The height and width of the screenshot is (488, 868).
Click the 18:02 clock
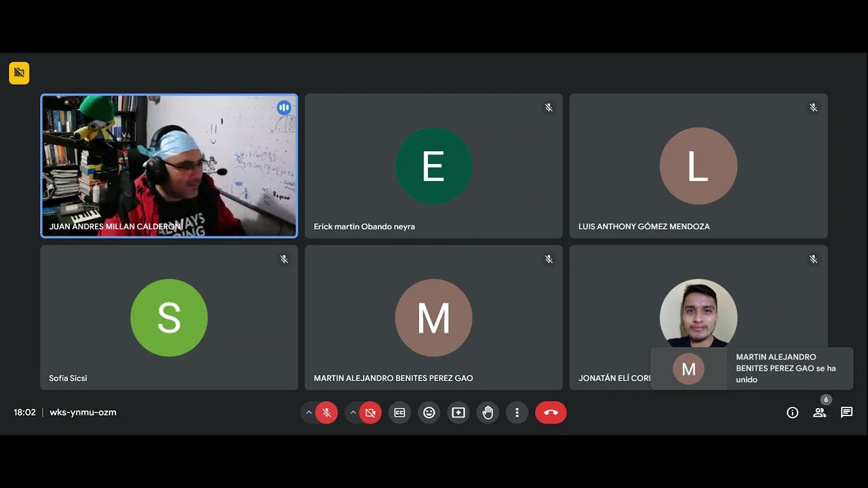click(x=24, y=412)
